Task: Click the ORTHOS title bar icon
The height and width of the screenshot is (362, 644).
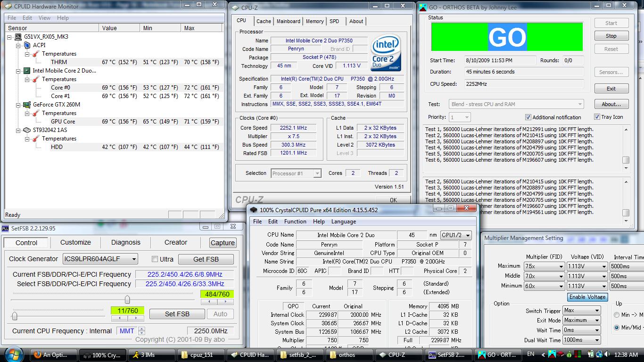Action: [422, 8]
